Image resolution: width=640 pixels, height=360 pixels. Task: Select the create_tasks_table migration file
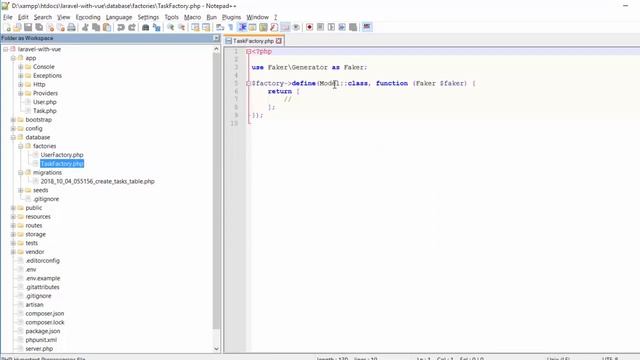(x=98, y=181)
